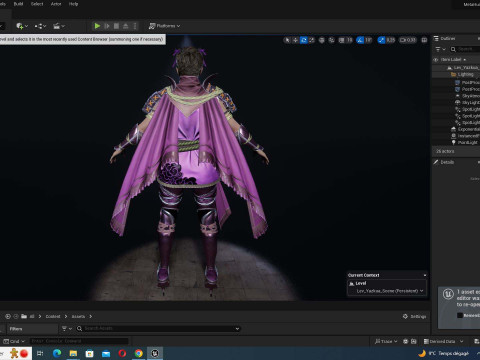Close the Current Context overlay
Image resolution: width=480 pixels, height=360 pixels.
click(425, 275)
